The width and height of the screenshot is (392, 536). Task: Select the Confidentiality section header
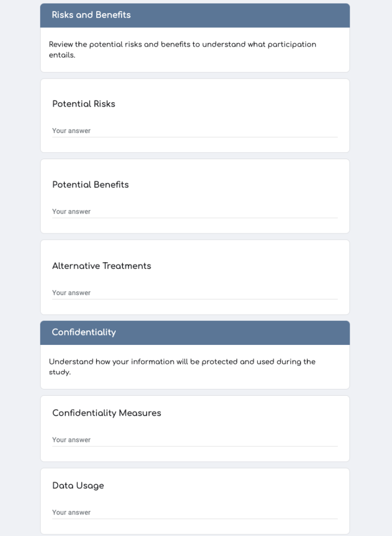pos(84,332)
